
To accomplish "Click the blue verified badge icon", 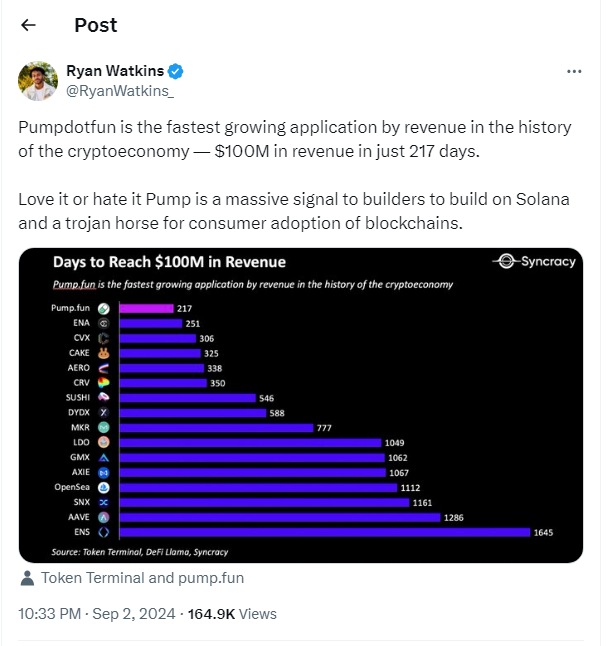I will point(175,72).
